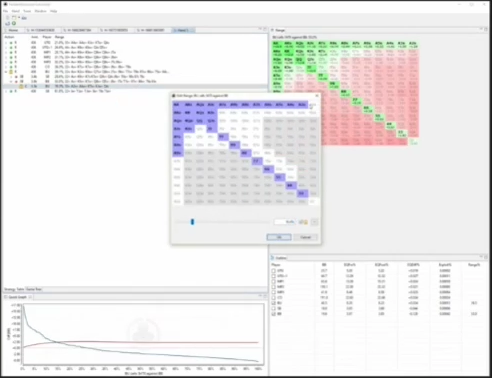Toggle the UTG checkbox in Outline table
The image size is (492, 378).
point(274,271)
